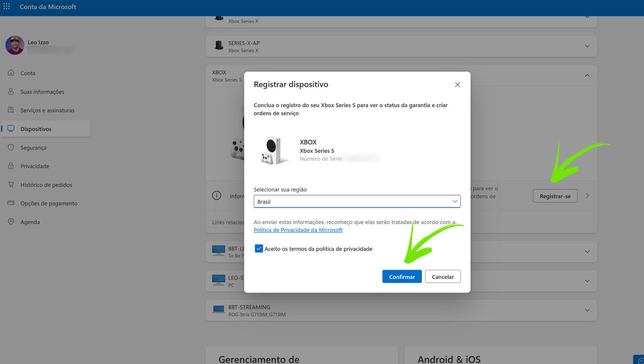This screenshot has width=644, height=364.
Task: Expand the LEO-S PC device card
Action: coord(587,281)
